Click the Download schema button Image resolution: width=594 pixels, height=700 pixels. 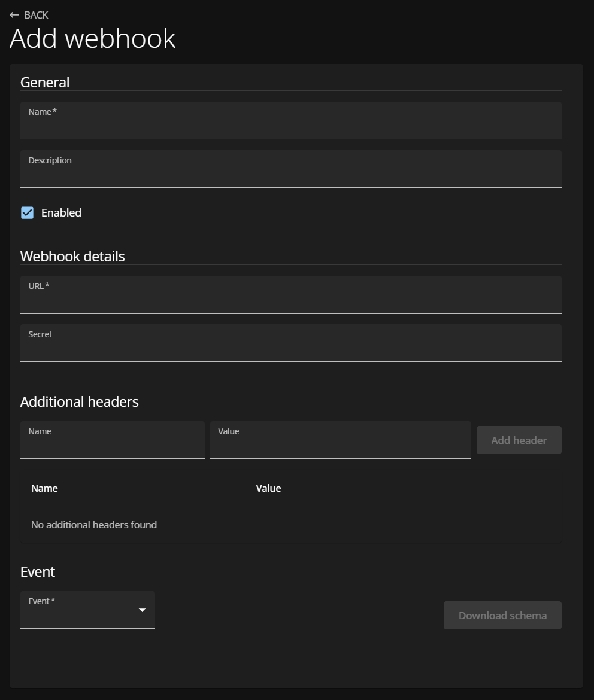pyautogui.click(x=502, y=615)
